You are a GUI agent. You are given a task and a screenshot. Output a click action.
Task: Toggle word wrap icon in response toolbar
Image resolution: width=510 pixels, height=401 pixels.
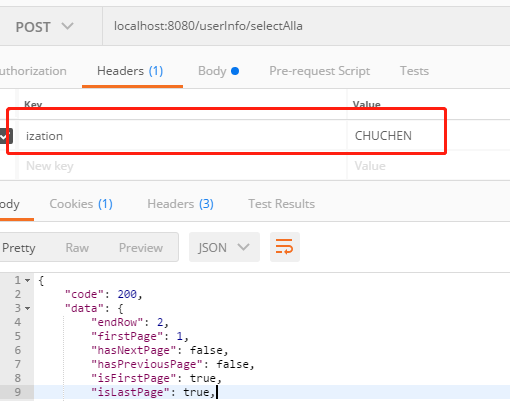pyautogui.click(x=285, y=247)
